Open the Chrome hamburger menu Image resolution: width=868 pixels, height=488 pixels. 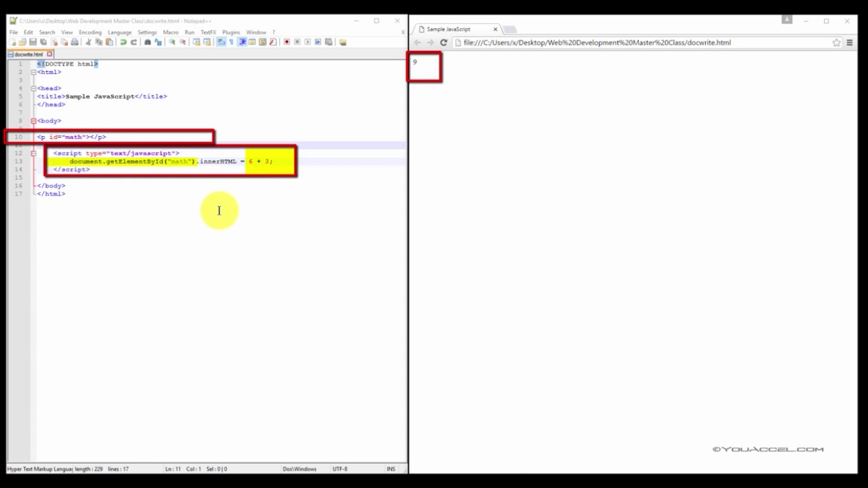tap(849, 43)
